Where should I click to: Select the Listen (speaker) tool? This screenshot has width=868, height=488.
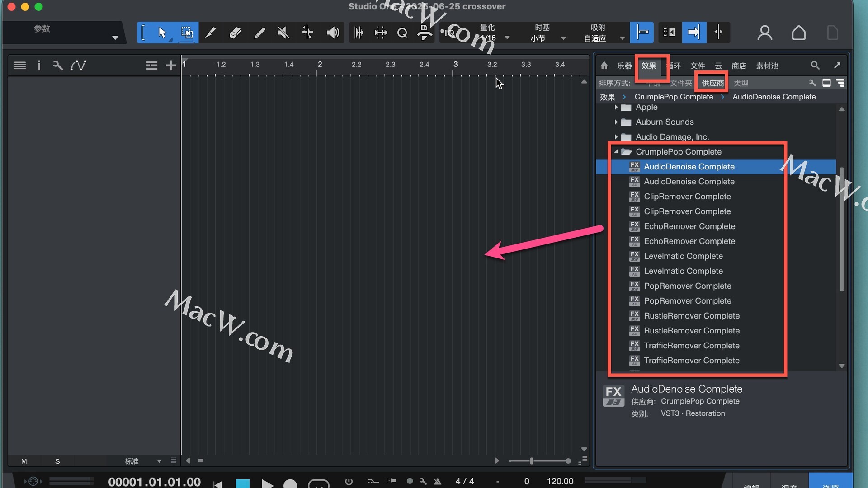[333, 33]
